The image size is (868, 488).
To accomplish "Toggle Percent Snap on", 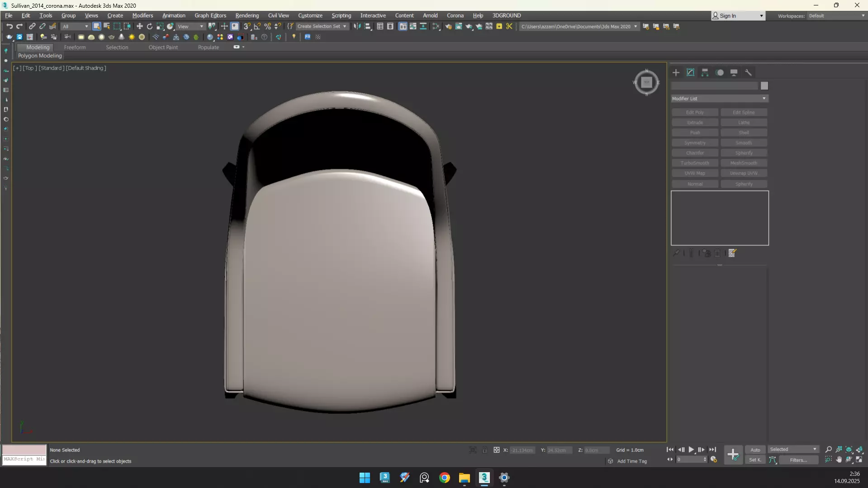I will pos(268,26).
